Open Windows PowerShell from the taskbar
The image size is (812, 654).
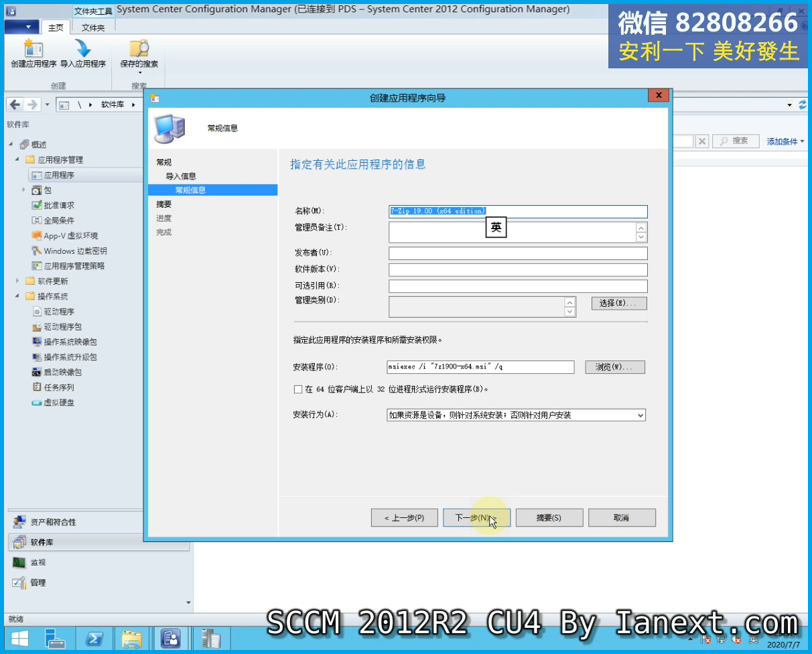point(94,640)
